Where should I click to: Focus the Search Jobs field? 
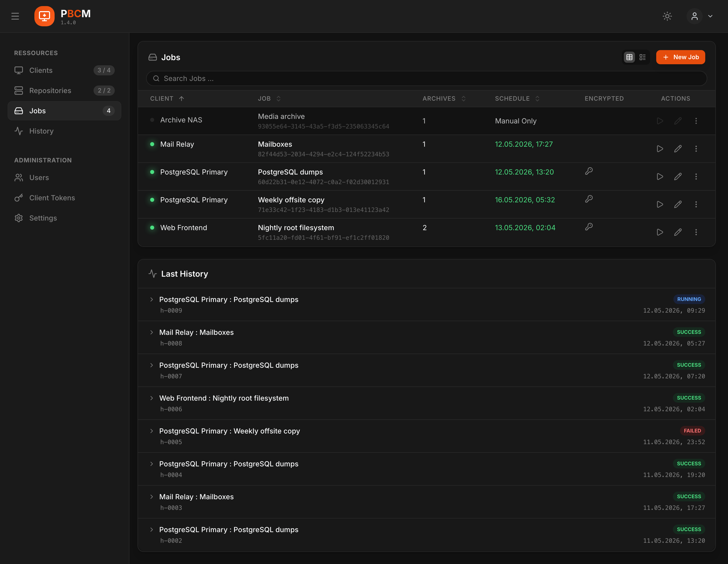(426, 78)
